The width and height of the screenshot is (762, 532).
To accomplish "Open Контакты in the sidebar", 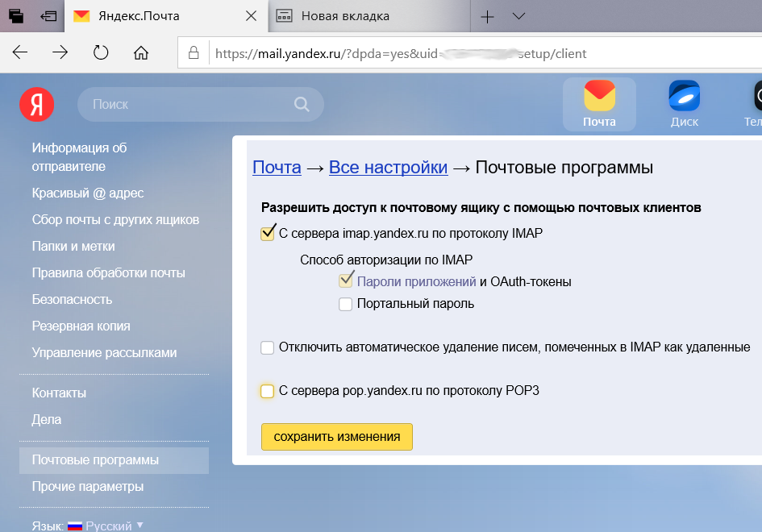I will (59, 393).
